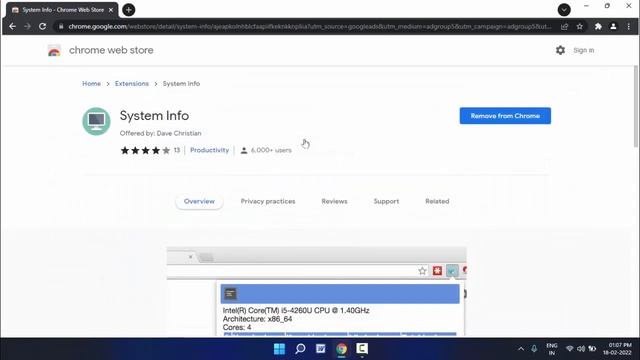
Task: Switch to the Related tab
Action: point(437,201)
